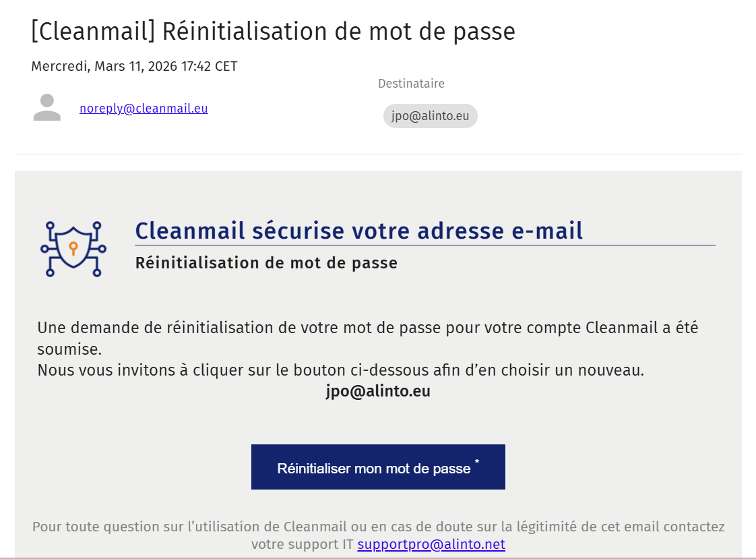Open the noreply@cleanmail.eu sender link
Viewport: 756px width, 559px height.
pyautogui.click(x=144, y=108)
